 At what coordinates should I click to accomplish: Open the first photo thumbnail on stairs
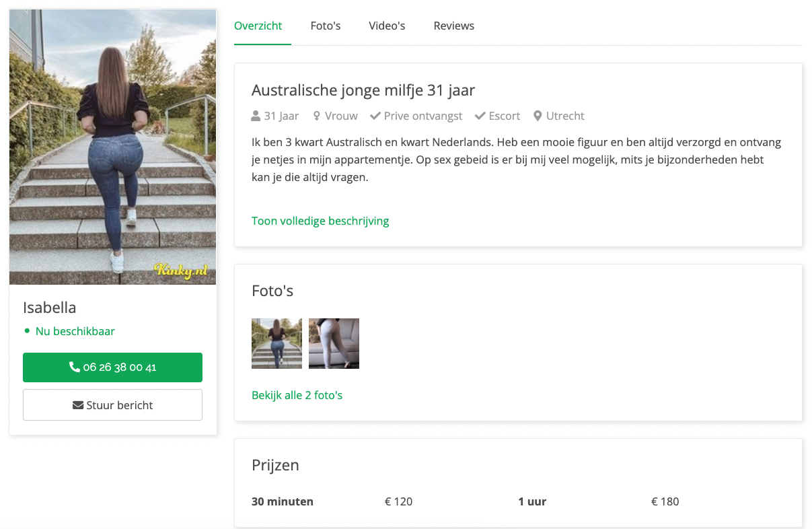coord(276,343)
